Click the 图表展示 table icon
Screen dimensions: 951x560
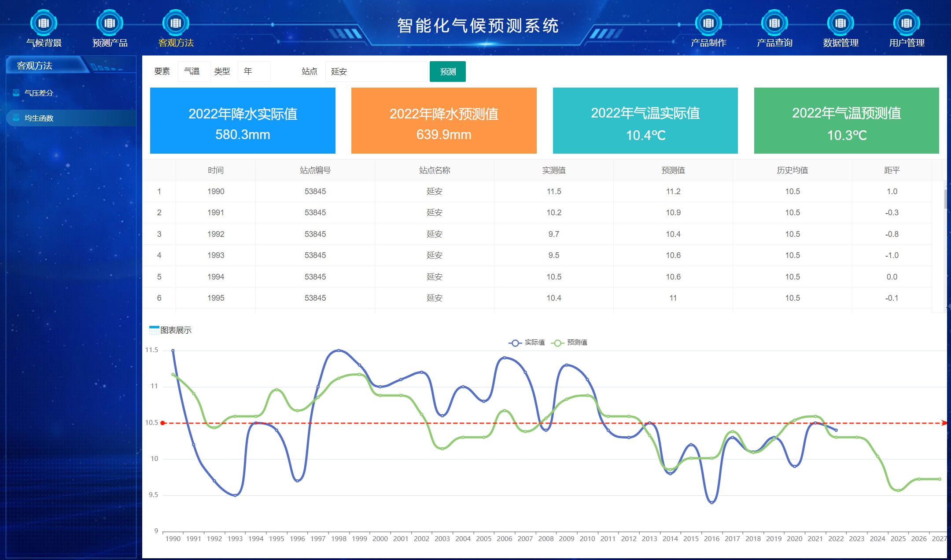click(154, 330)
